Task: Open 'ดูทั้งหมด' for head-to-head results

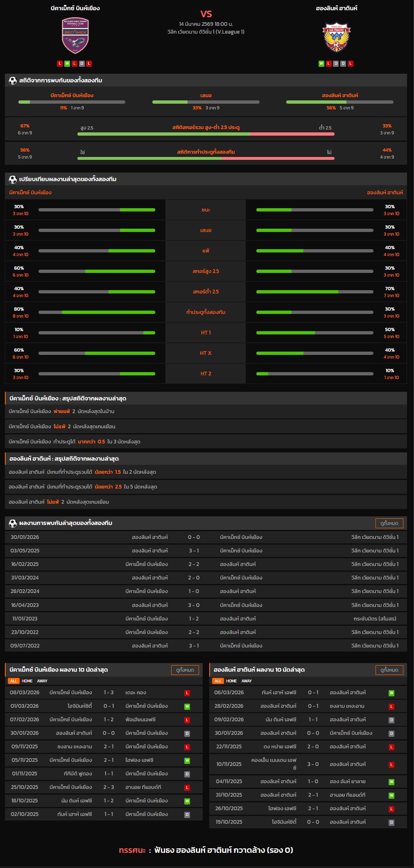Action: click(x=389, y=523)
